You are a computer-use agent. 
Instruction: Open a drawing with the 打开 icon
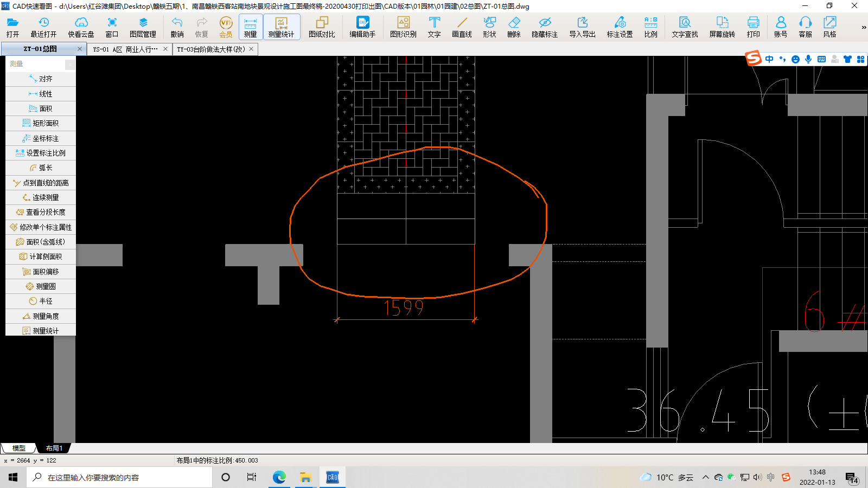(12, 27)
